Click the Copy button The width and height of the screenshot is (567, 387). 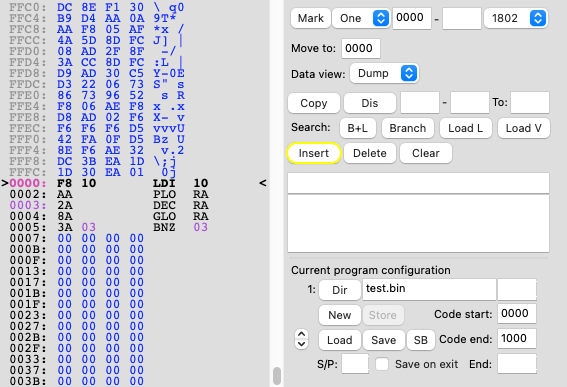coord(314,103)
